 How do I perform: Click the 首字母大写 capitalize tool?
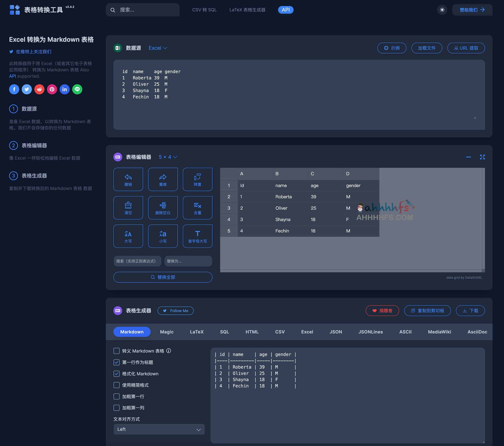coord(197,236)
